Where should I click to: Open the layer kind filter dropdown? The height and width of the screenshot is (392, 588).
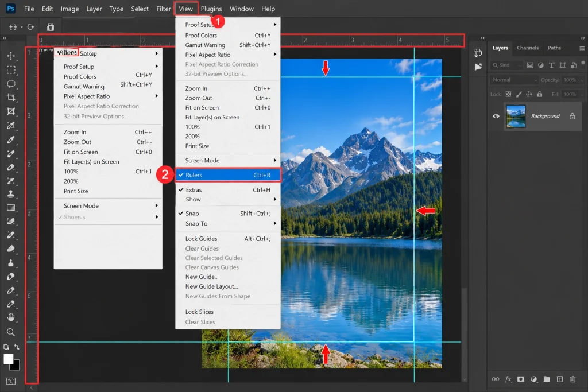[x=506, y=65]
